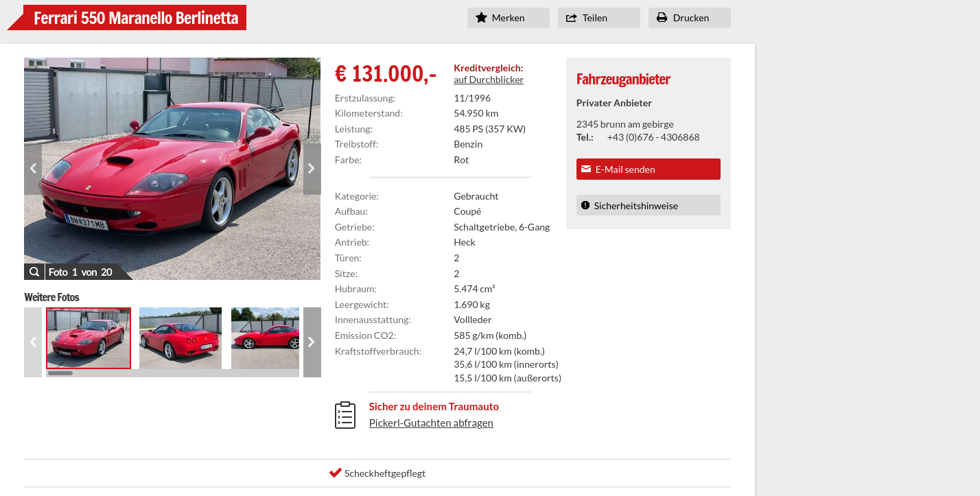Show next main photo with right arrow

pyautogui.click(x=312, y=169)
